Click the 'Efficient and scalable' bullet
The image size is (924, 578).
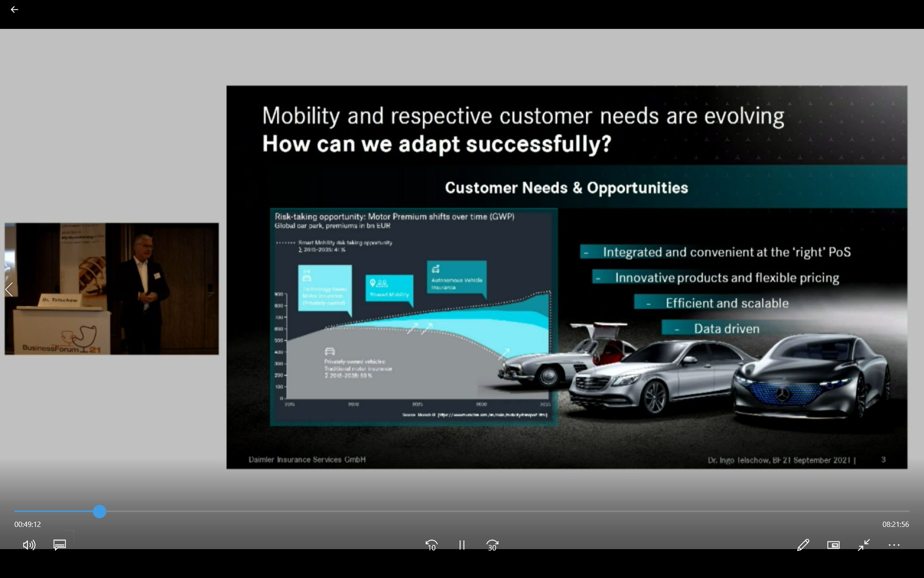tap(727, 303)
